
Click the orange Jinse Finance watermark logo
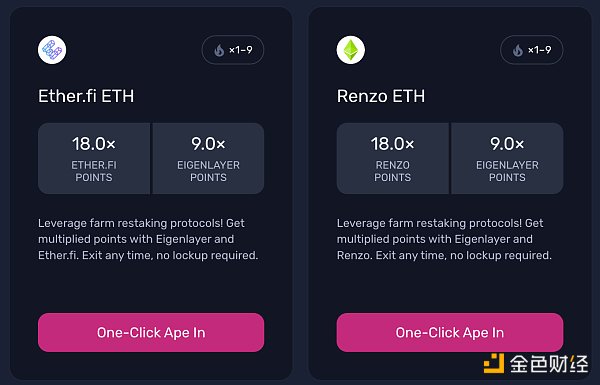coord(494,364)
